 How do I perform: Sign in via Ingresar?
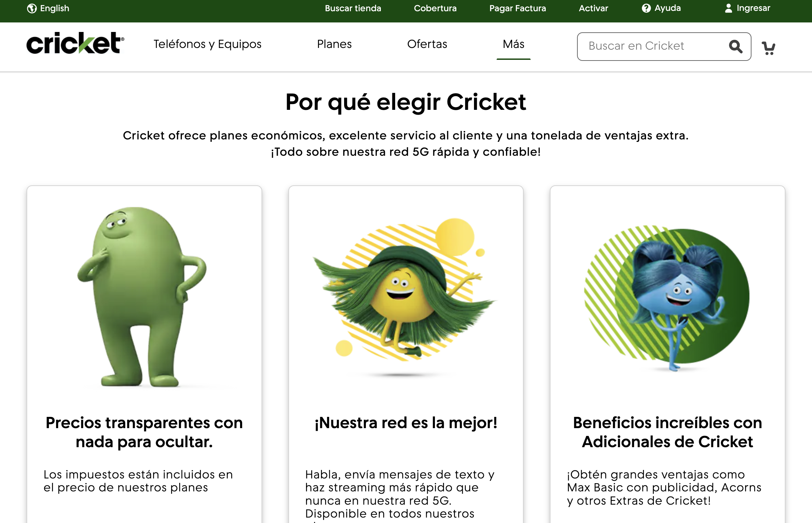[754, 8]
